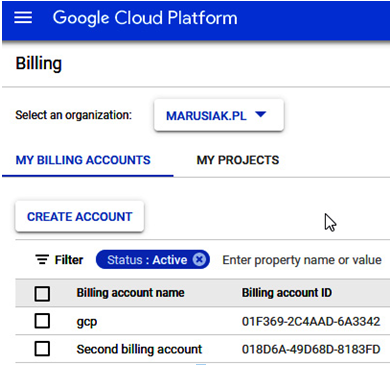Click the dropdown arrow beside MARUSIAK.PL
Image resolution: width=390 pixels, height=365 pixels.
click(260, 115)
